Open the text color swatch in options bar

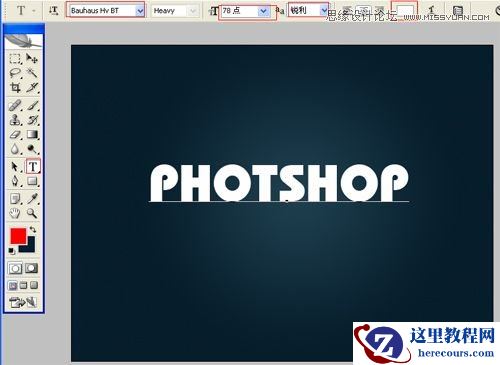(x=404, y=10)
